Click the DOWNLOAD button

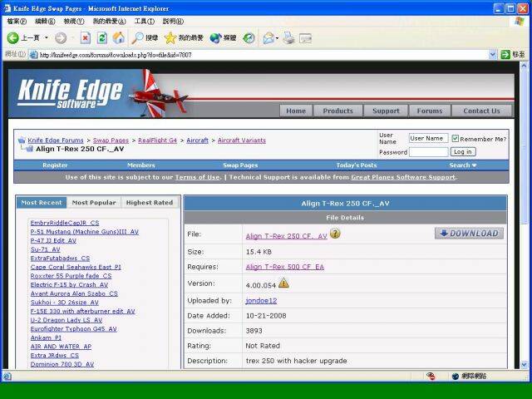tap(469, 233)
